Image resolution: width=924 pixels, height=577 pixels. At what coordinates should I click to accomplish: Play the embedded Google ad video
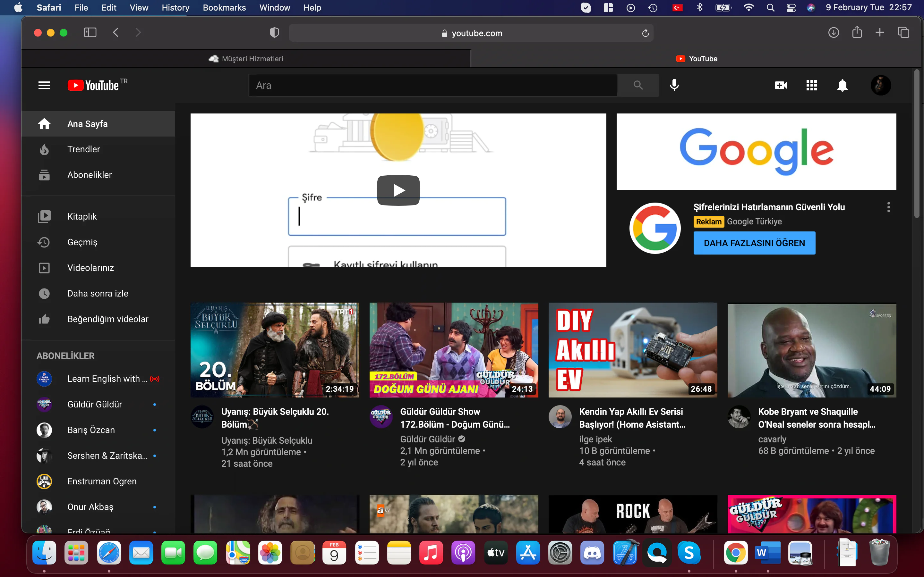click(x=398, y=190)
